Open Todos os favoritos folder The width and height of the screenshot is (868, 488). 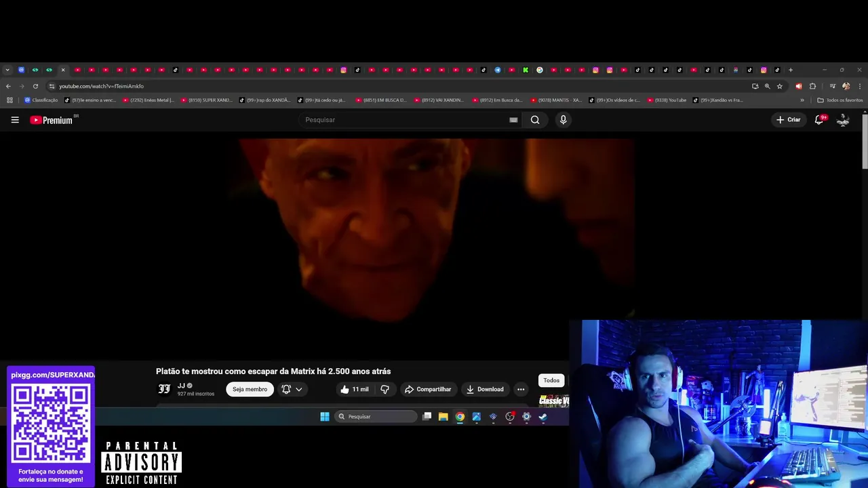click(840, 100)
